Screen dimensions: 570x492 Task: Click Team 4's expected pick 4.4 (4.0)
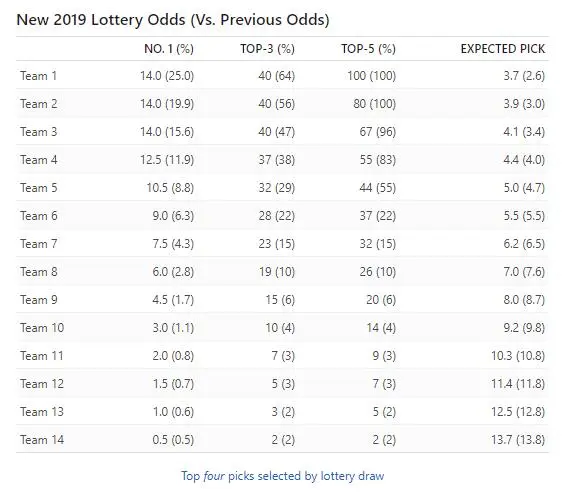(x=524, y=160)
